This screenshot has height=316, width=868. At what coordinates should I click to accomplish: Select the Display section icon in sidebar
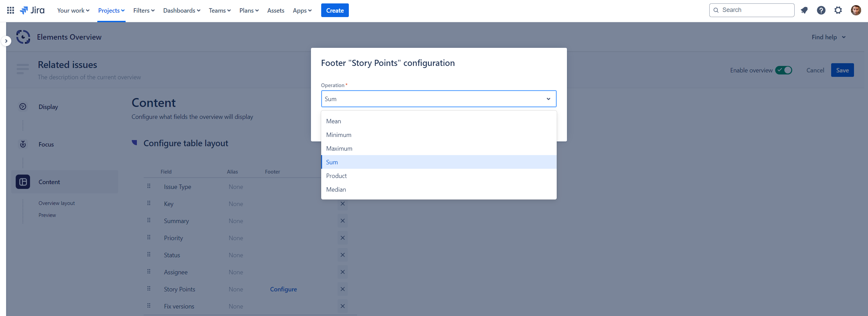click(23, 107)
